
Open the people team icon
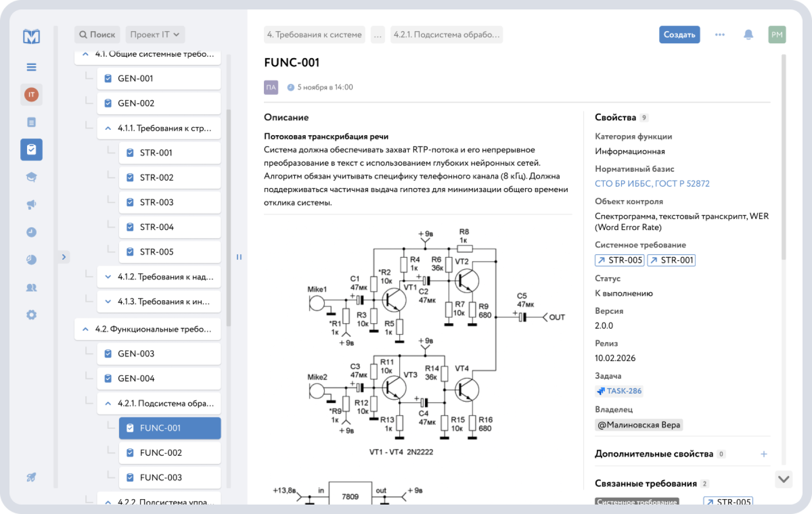click(32, 287)
